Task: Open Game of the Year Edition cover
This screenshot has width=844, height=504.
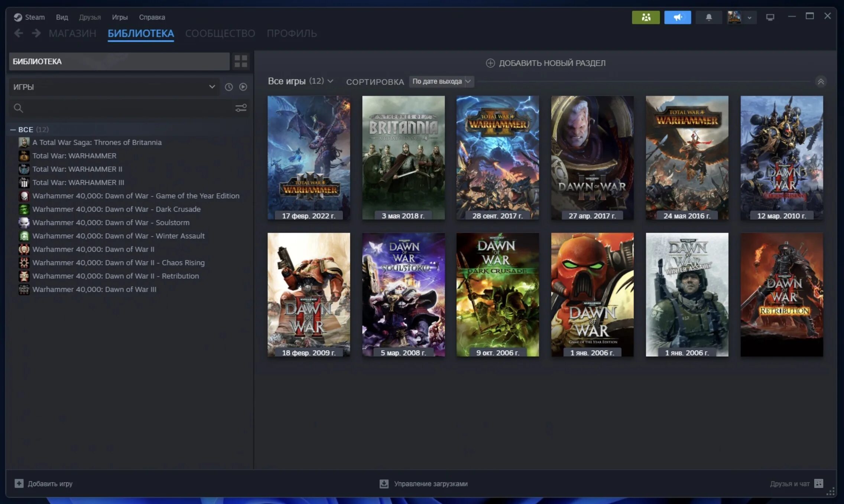Action: click(593, 295)
